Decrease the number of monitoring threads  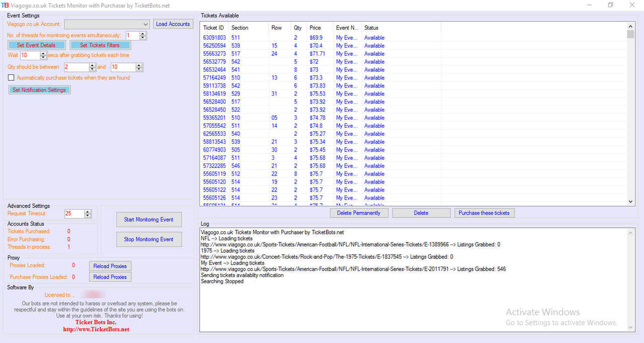click(143, 38)
